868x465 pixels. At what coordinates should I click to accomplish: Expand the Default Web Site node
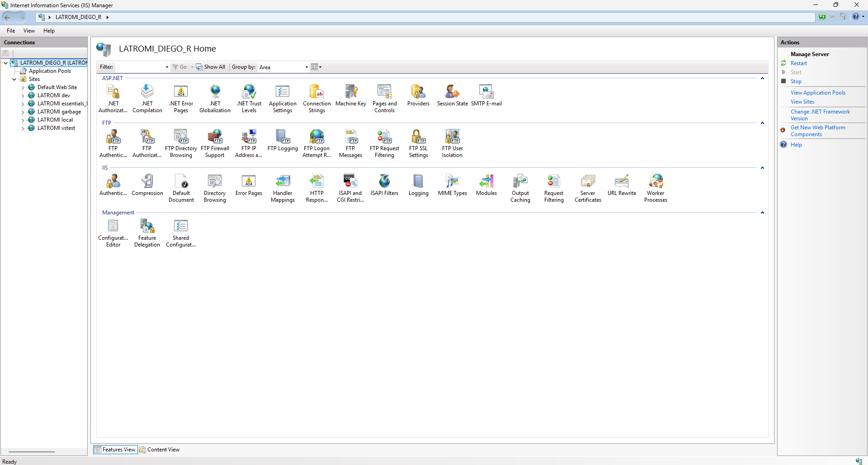(23, 88)
